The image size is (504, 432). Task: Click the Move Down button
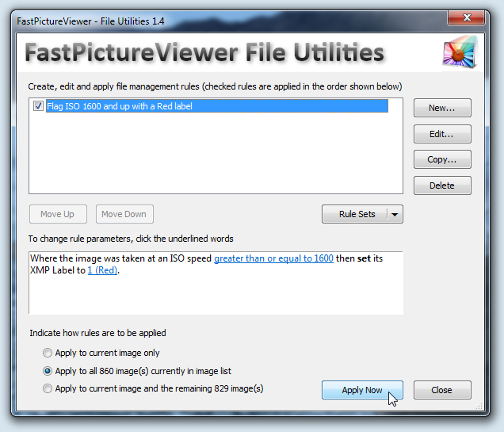pos(124,214)
